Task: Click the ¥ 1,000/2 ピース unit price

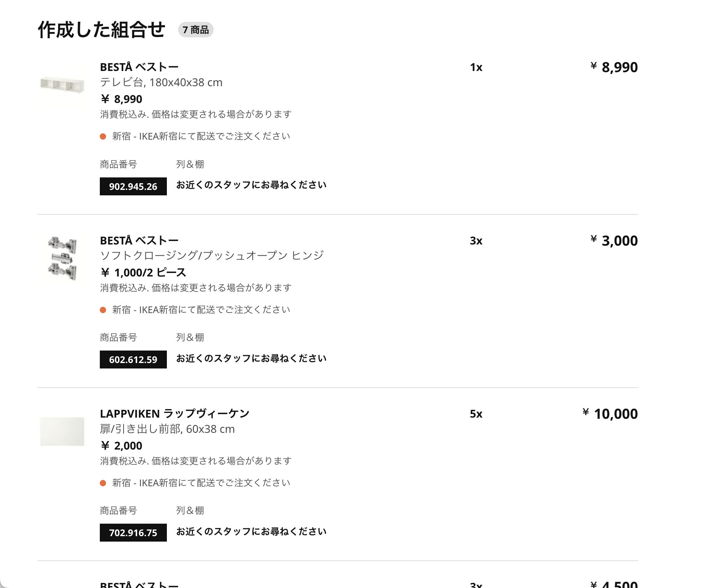Action: point(143,273)
